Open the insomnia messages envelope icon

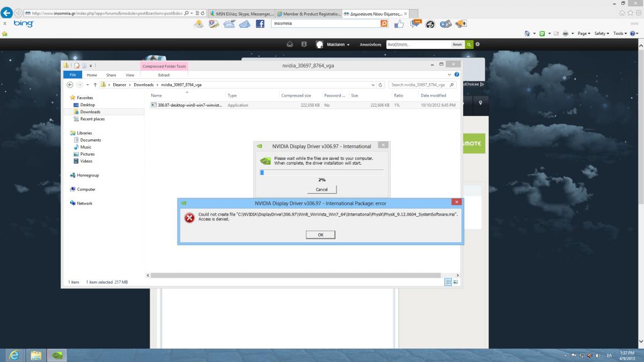pos(290,45)
